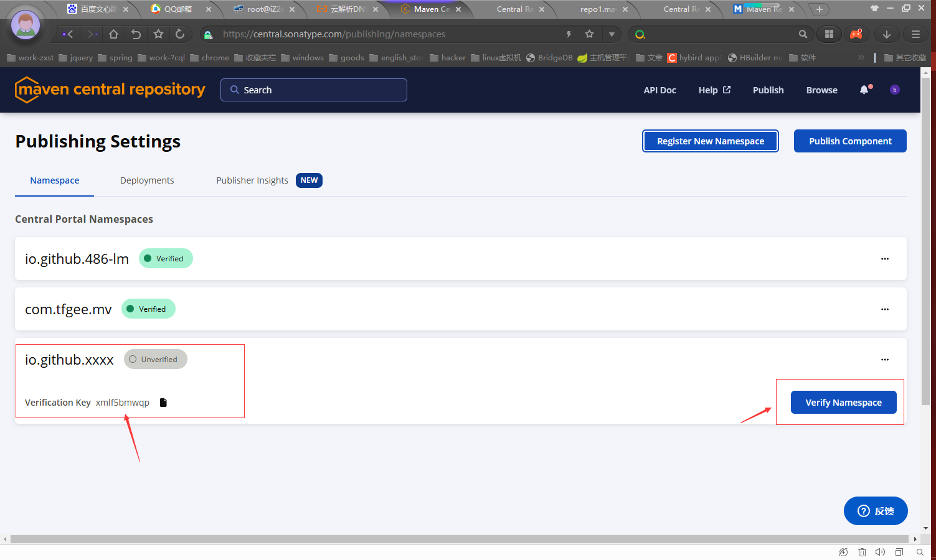Go to Browse in the header menu

click(x=821, y=90)
